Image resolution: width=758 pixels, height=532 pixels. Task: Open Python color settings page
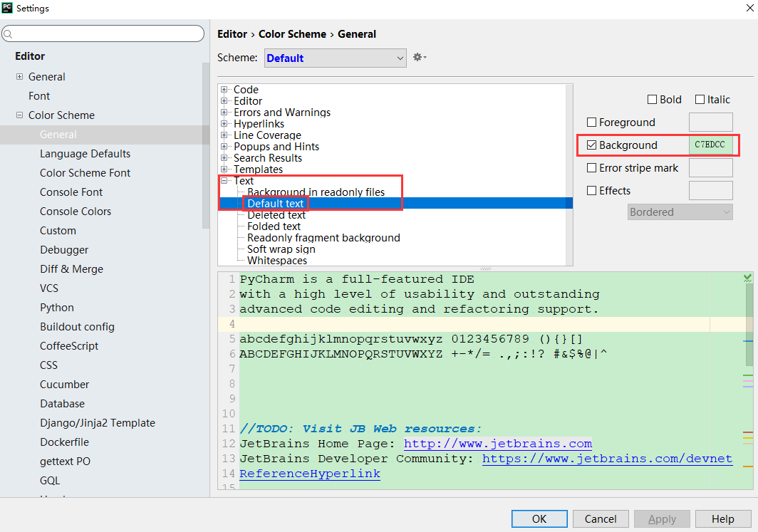click(57, 308)
